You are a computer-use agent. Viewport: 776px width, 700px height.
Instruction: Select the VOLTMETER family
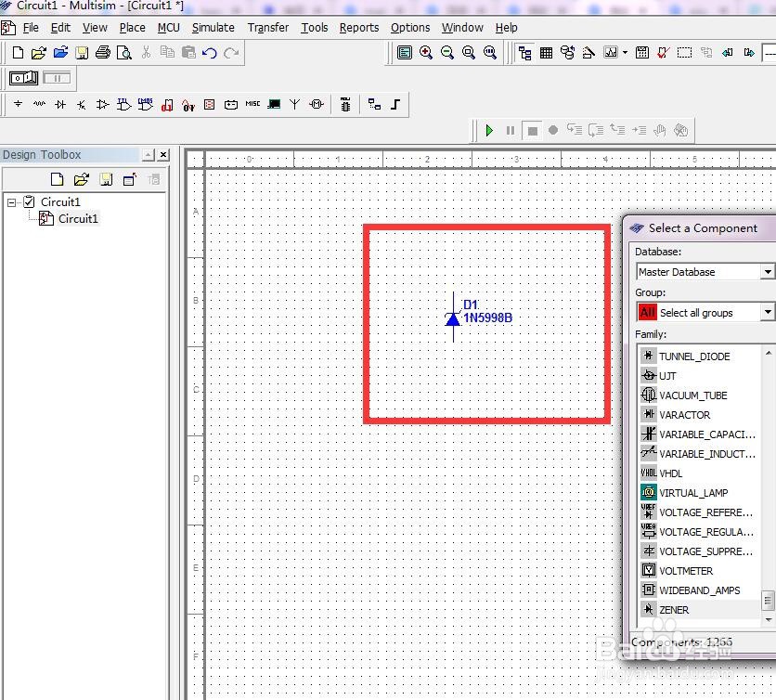[x=699, y=571]
